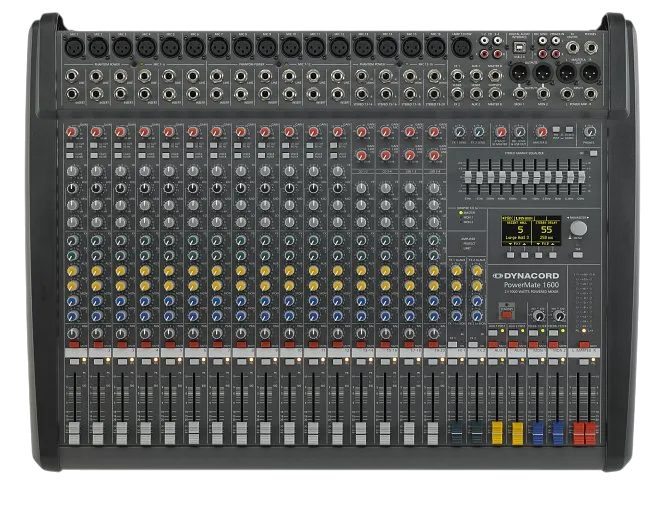Click the FX 1 strip top yellow knob
This screenshot has width=665, height=512.
(456, 271)
